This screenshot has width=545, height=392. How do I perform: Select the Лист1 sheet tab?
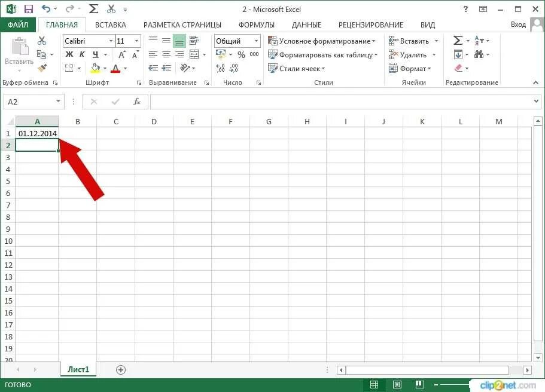tap(78, 369)
